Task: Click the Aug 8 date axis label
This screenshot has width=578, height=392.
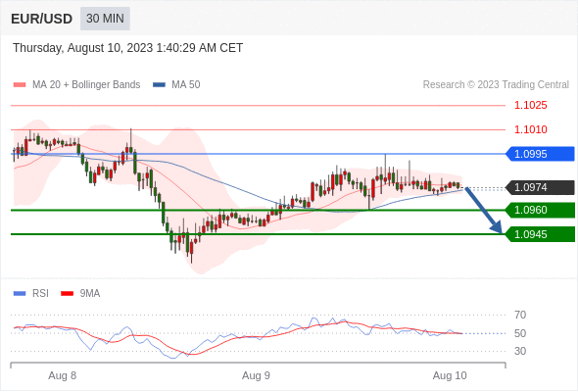Action: coord(63,375)
